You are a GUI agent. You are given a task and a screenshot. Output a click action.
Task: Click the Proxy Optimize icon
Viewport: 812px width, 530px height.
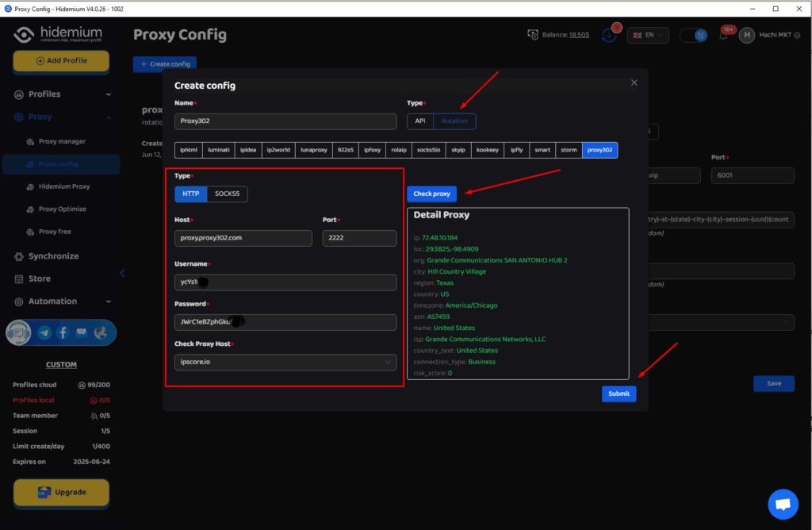(x=30, y=209)
